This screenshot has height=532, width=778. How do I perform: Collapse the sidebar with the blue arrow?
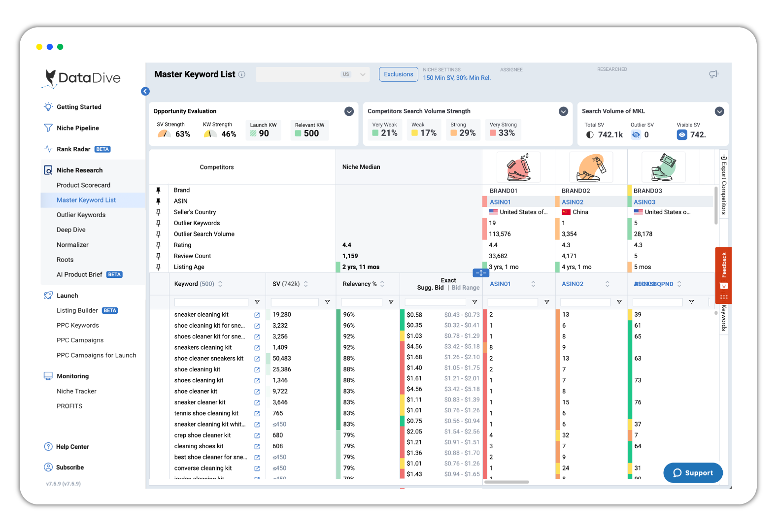145,91
